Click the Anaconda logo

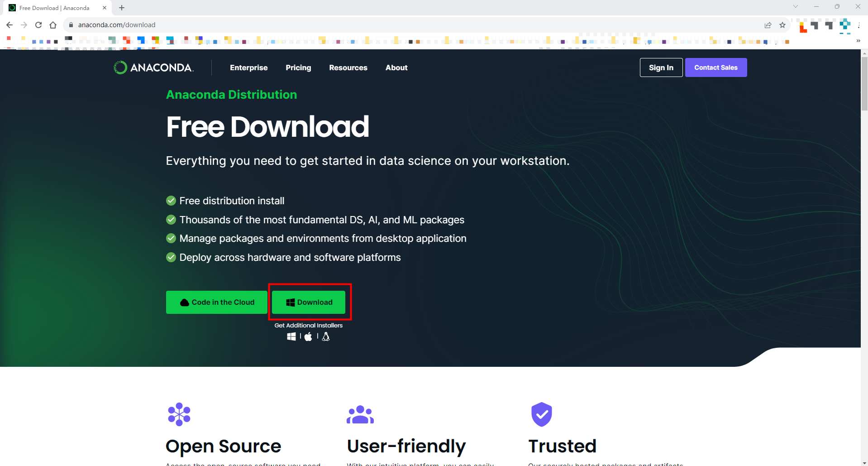153,67
